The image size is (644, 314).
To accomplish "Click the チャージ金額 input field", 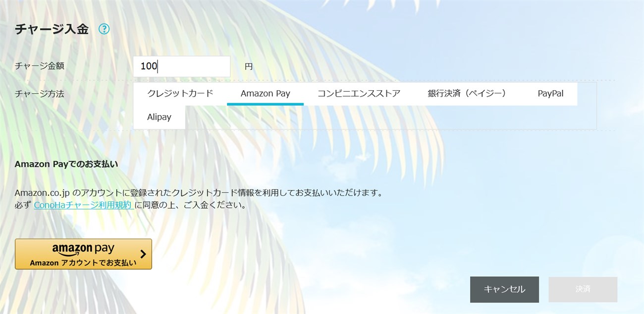I will click(x=182, y=66).
